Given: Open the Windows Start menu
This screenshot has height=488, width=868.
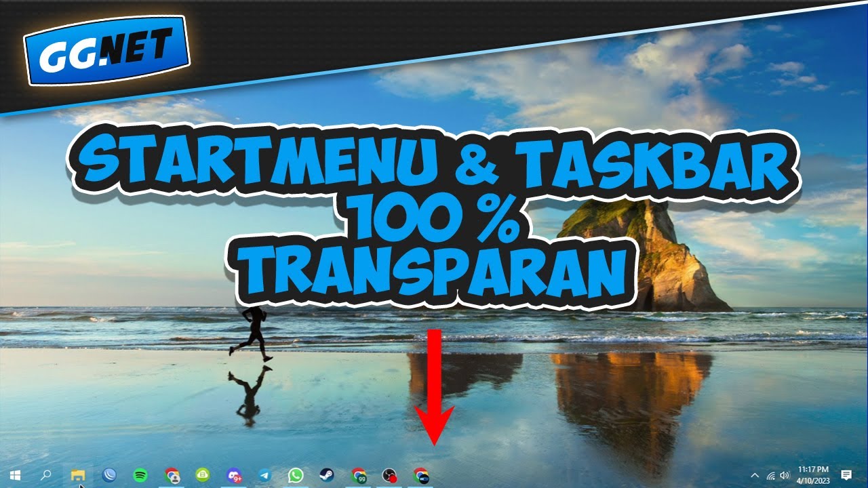Looking at the screenshot, I should pyautogui.click(x=15, y=475).
